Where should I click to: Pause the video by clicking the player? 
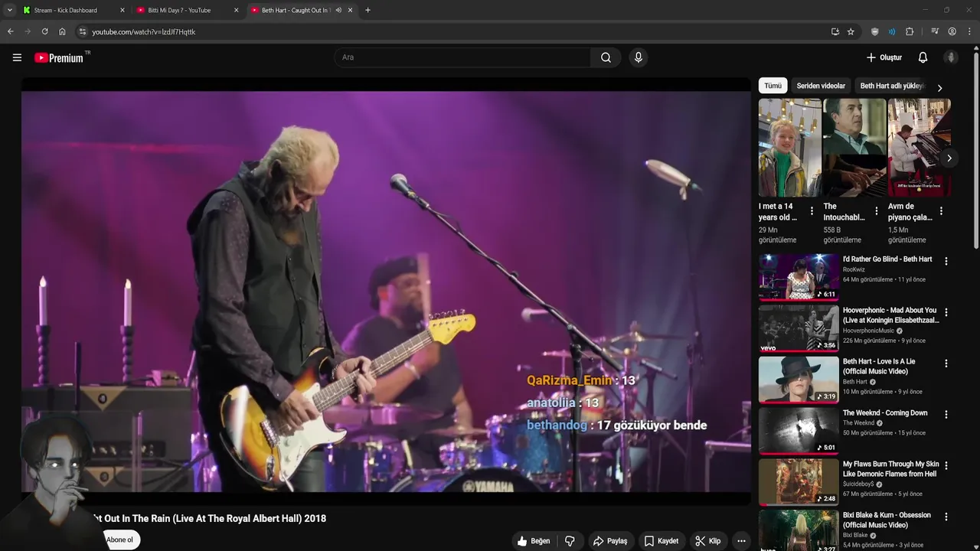coord(386,292)
